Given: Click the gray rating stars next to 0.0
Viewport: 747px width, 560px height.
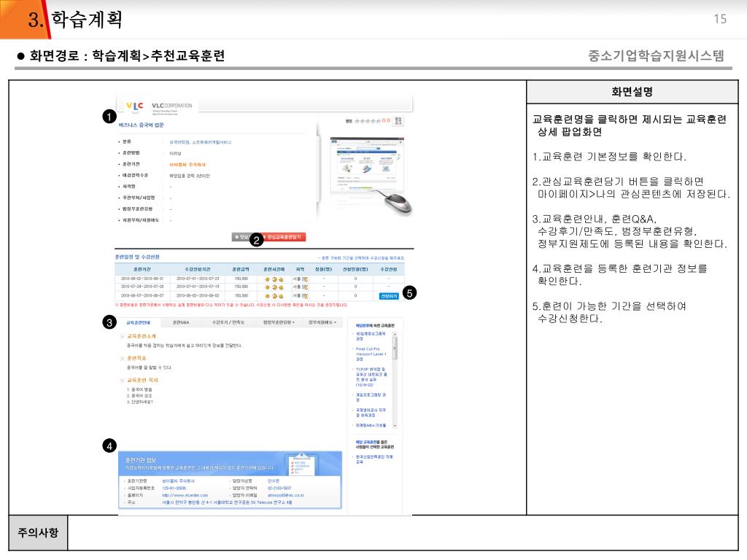Looking at the screenshot, I should pyautogui.click(x=368, y=121).
